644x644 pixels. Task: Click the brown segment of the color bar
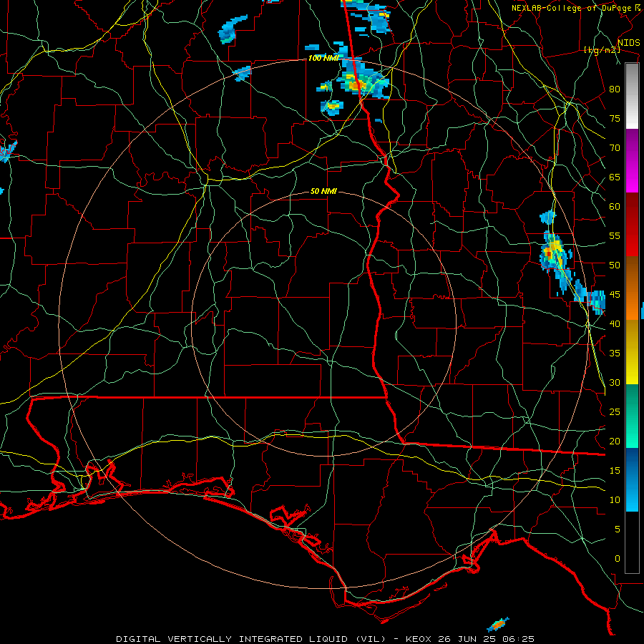(632, 273)
